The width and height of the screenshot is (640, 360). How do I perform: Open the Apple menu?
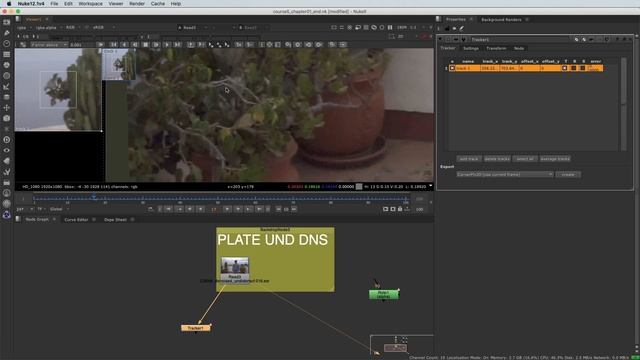point(9,4)
